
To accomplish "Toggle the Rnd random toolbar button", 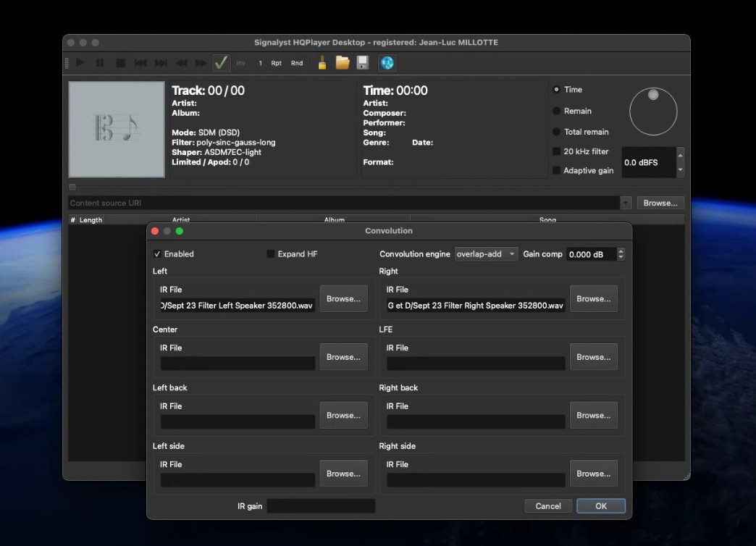I will point(297,63).
